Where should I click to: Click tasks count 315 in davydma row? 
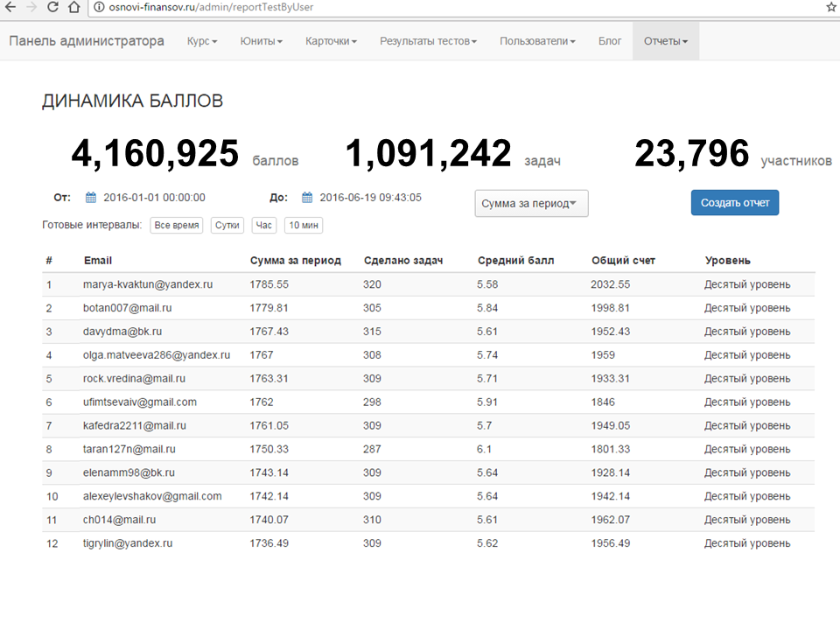372,332
